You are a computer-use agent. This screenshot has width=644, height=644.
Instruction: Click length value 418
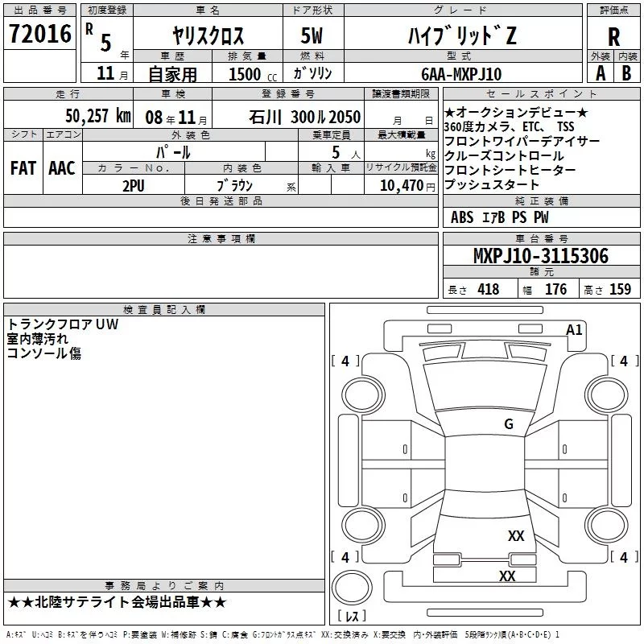(489, 289)
